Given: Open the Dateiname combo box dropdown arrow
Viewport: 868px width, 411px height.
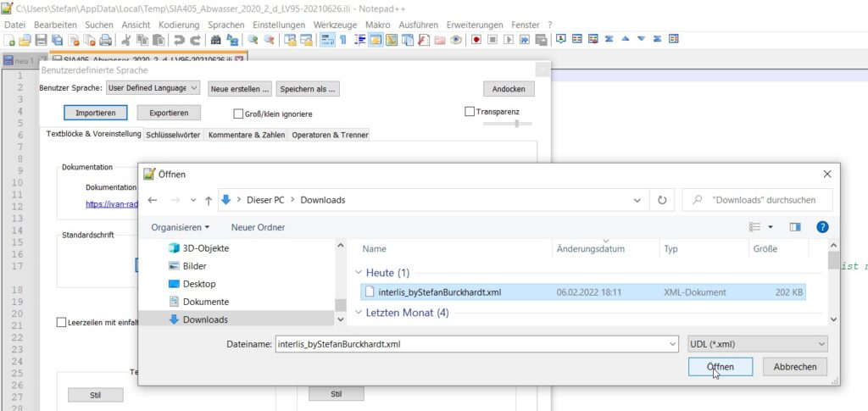Looking at the screenshot, I should point(672,344).
